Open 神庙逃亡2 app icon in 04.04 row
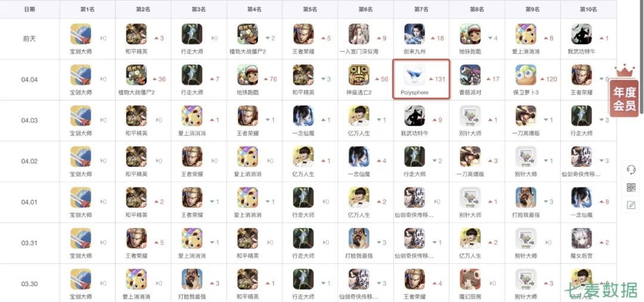This screenshot has width=644, height=302. click(x=359, y=75)
